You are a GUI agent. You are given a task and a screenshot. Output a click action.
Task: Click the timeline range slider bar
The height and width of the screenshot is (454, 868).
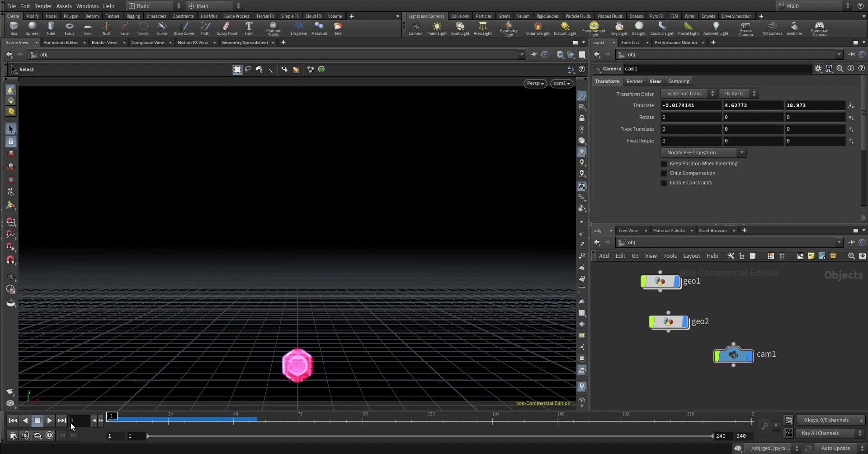click(429, 436)
